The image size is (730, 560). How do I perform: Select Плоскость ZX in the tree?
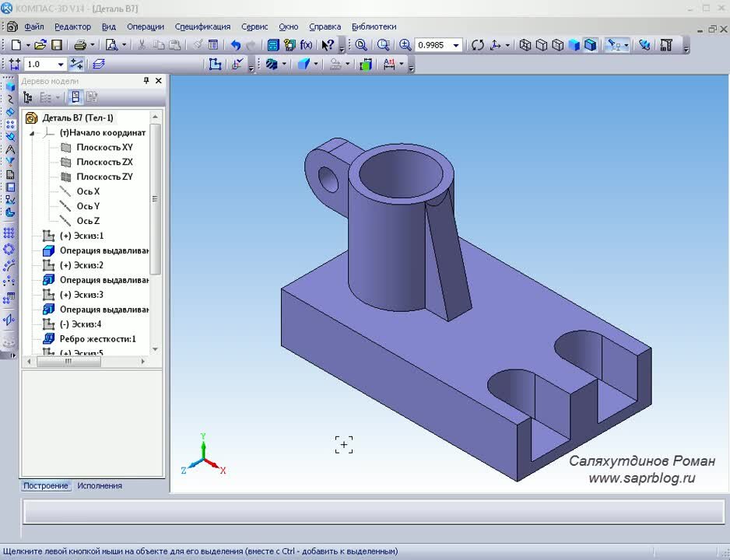104,162
